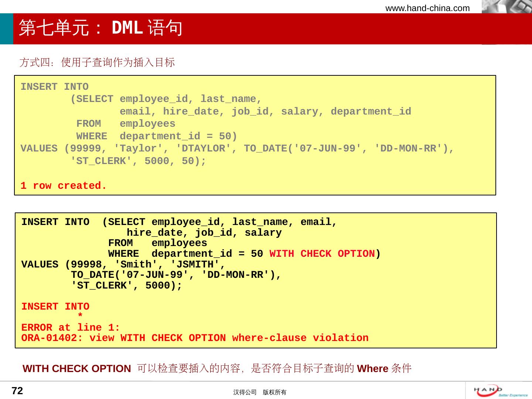The height and width of the screenshot is (399, 532).
Task: Click the red asterisk error marker
Action: 80,316
